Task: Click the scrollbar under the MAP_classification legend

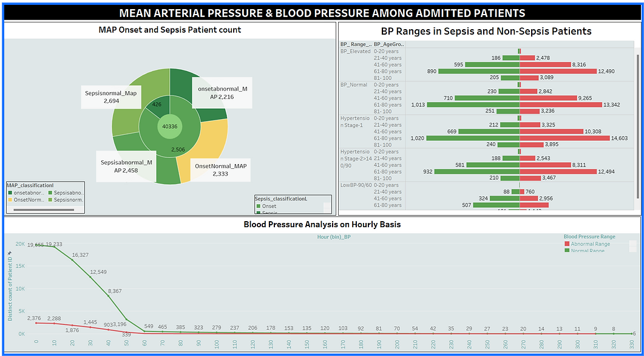Action: point(44,210)
